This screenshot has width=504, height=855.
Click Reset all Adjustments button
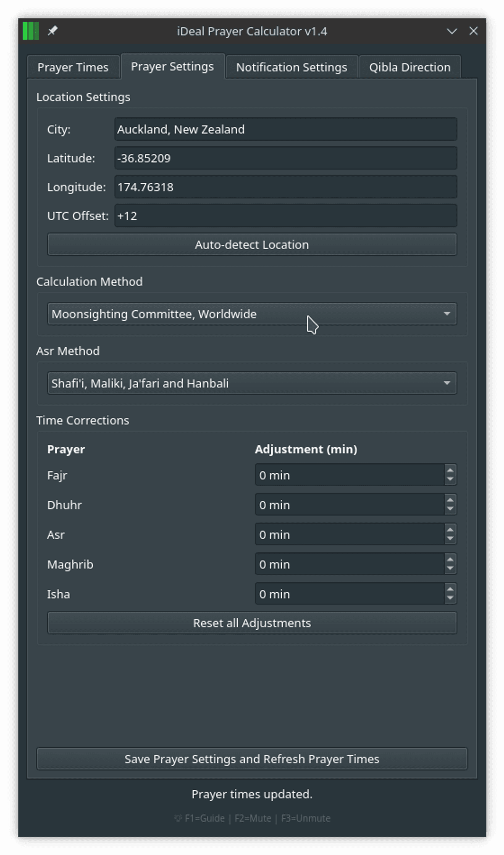(x=252, y=623)
